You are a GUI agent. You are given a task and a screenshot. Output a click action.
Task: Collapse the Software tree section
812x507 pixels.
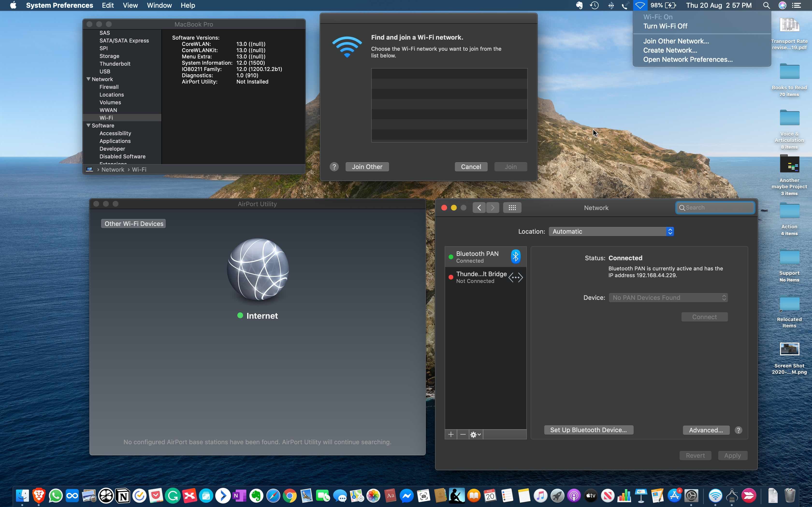coord(89,125)
